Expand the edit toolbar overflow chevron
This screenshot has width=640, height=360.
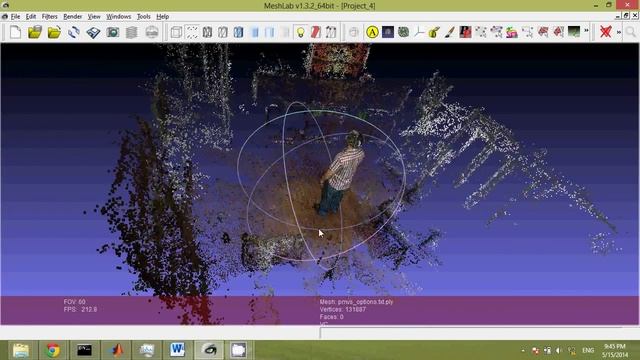(x=587, y=31)
